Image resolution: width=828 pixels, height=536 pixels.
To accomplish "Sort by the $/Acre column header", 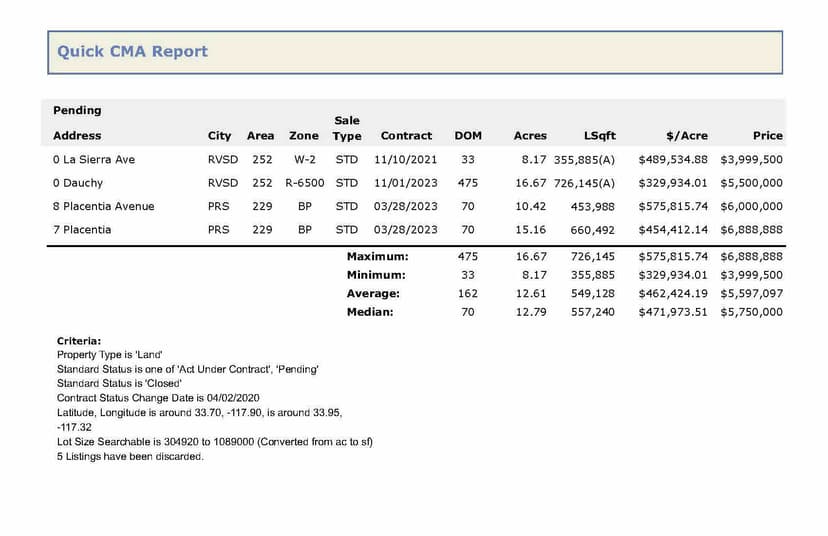I will [x=686, y=135].
